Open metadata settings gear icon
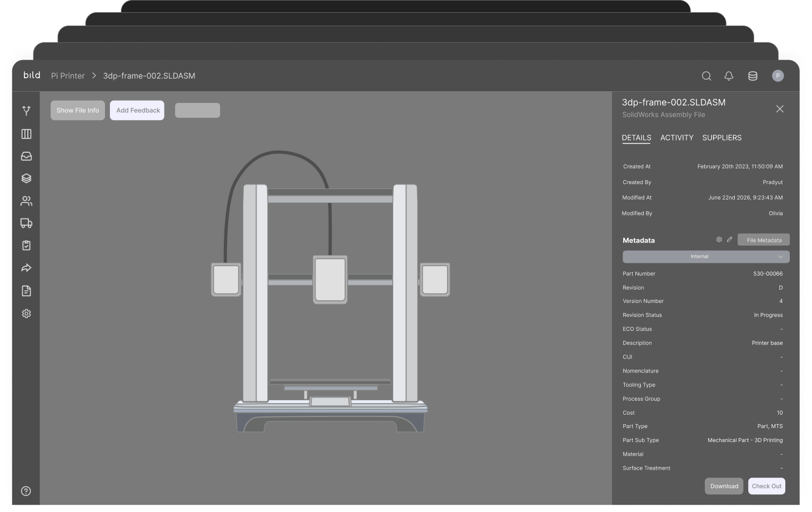Viewport: 812px width, 512px height. (x=719, y=240)
